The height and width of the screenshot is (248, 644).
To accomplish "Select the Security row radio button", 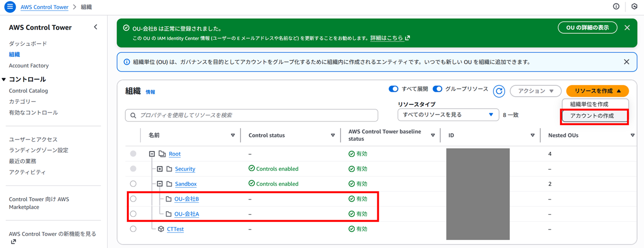I will pyautogui.click(x=133, y=169).
